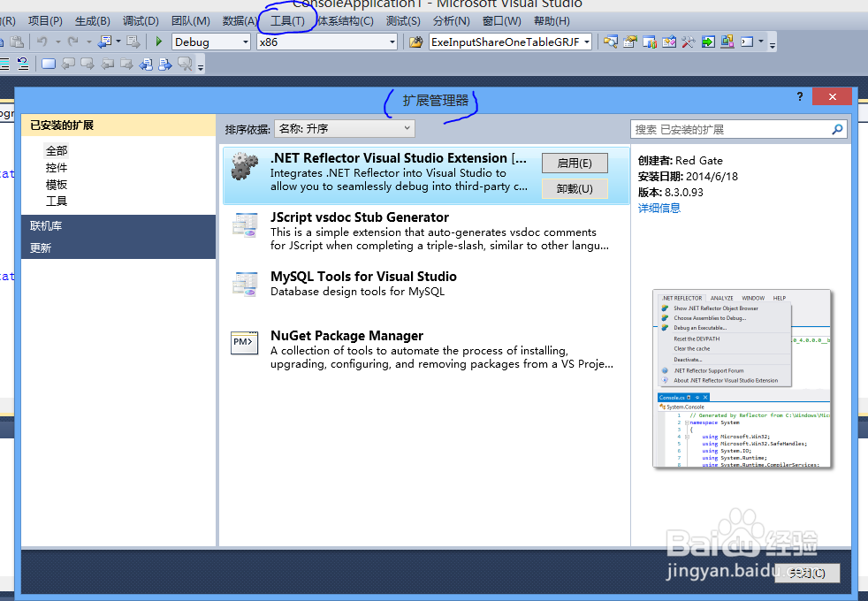
Task: Open the 分析(N) menu
Action: tap(451, 21)
